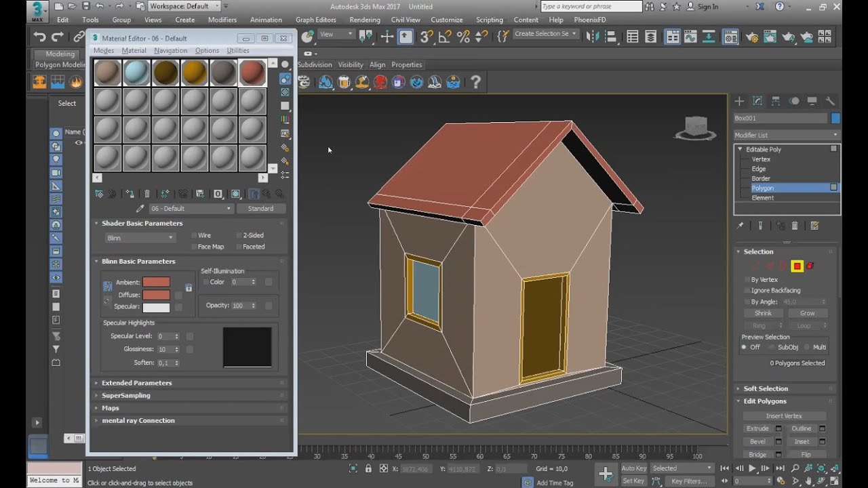Open the Material ID Channel flyout

tap(218, 193)
